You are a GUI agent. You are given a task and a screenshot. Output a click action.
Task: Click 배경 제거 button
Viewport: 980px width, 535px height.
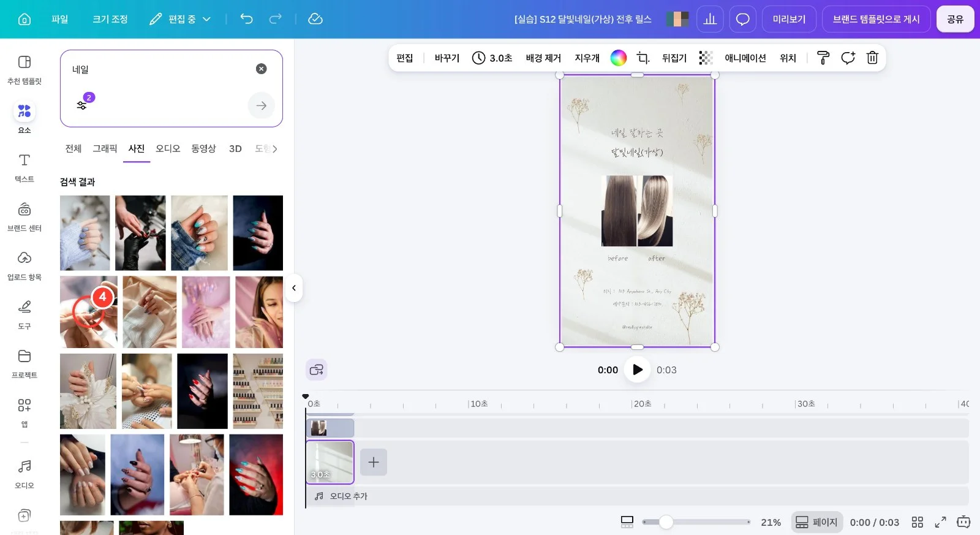coord(543,58)
